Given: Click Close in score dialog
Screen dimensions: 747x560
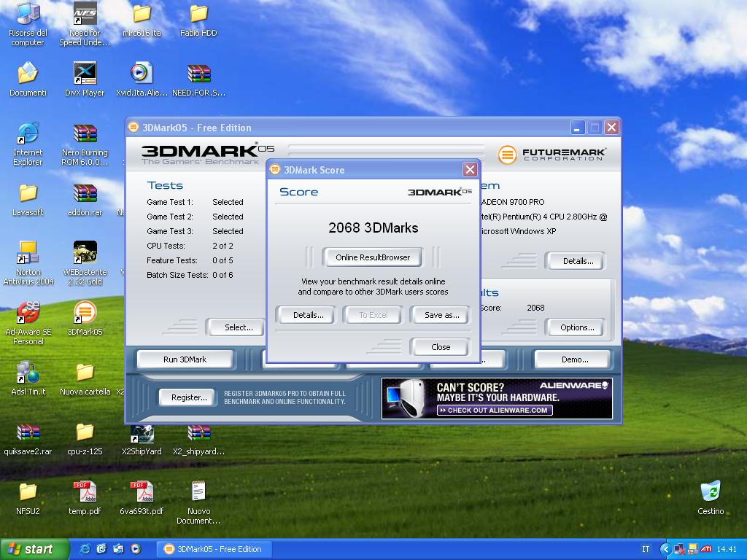Looking at the screenshot, I should point(441,346).
